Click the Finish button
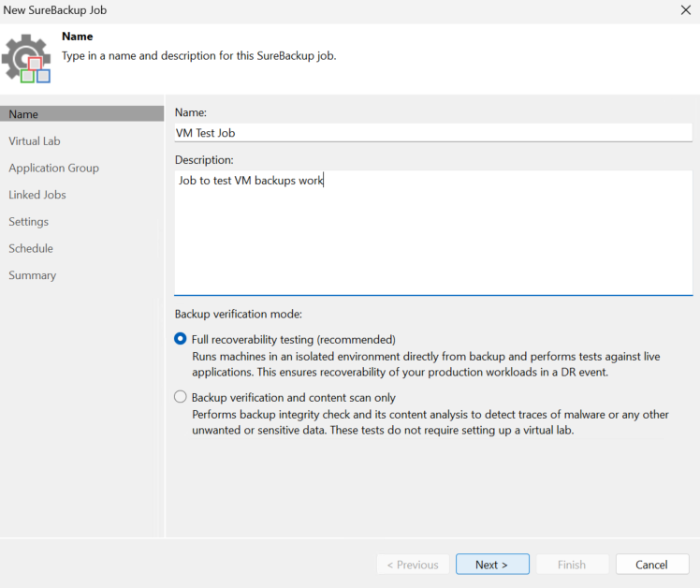700x588 pixels. [572, 565]
